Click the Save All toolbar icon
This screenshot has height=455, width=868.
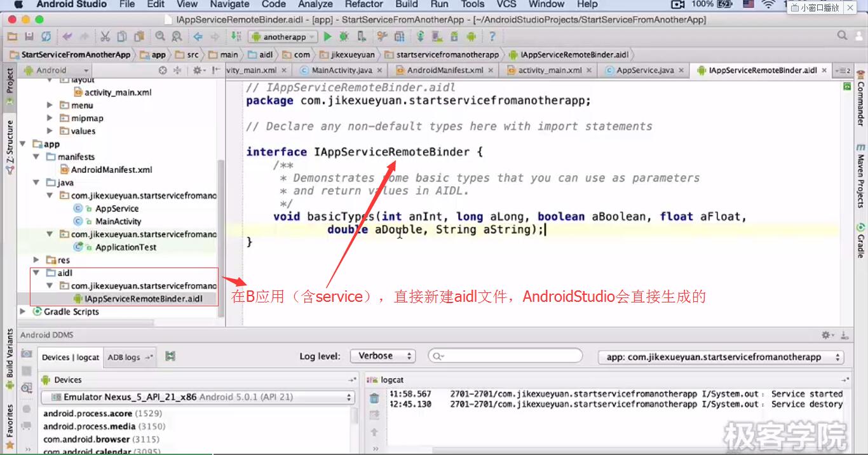(29, 37)
